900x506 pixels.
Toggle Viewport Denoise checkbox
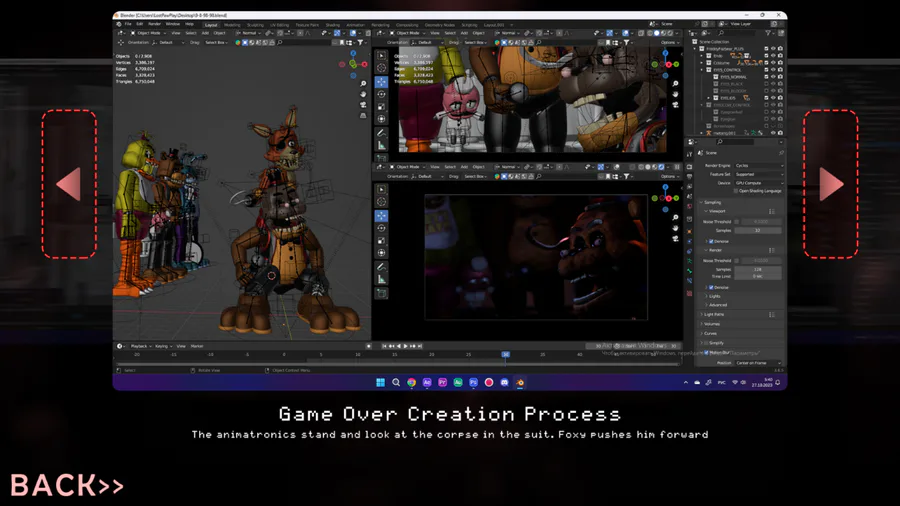[x=711, y=242]
